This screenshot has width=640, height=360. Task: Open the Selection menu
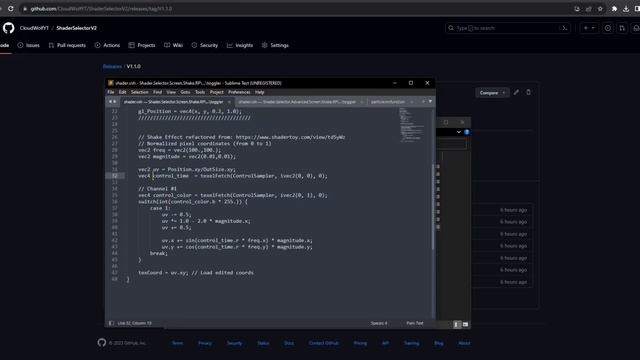[x=140, y=92]
